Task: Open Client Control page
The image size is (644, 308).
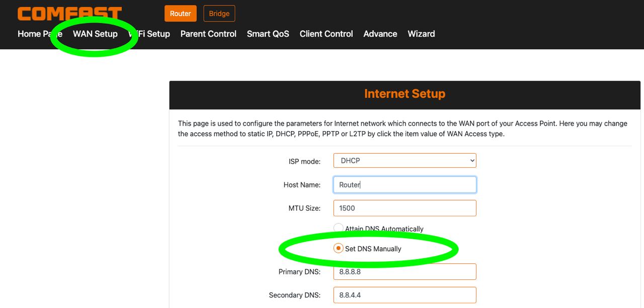Action: pos(326,34)
